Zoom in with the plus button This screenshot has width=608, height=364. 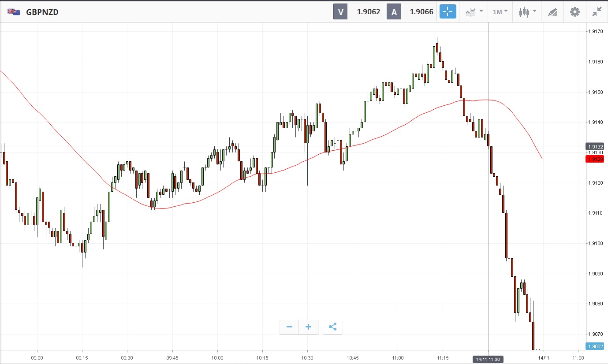coord(309,327)
